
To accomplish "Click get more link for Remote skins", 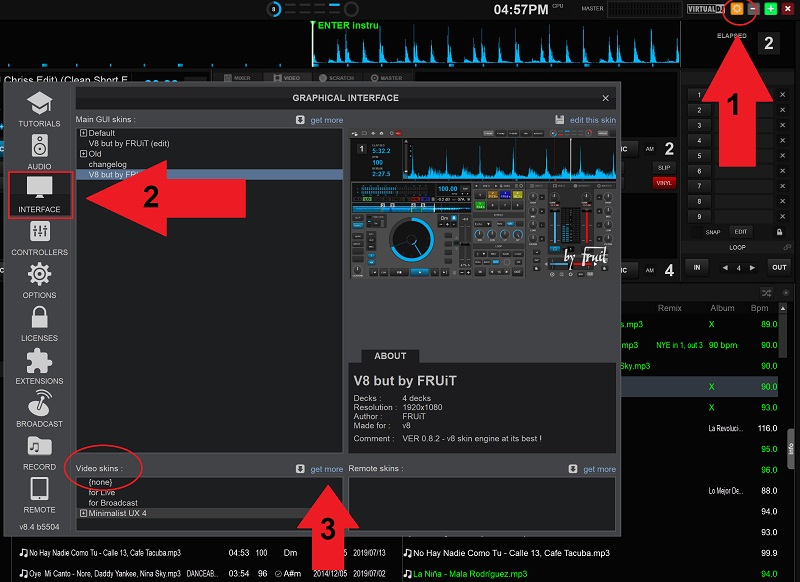I will [x=599, y=469].
